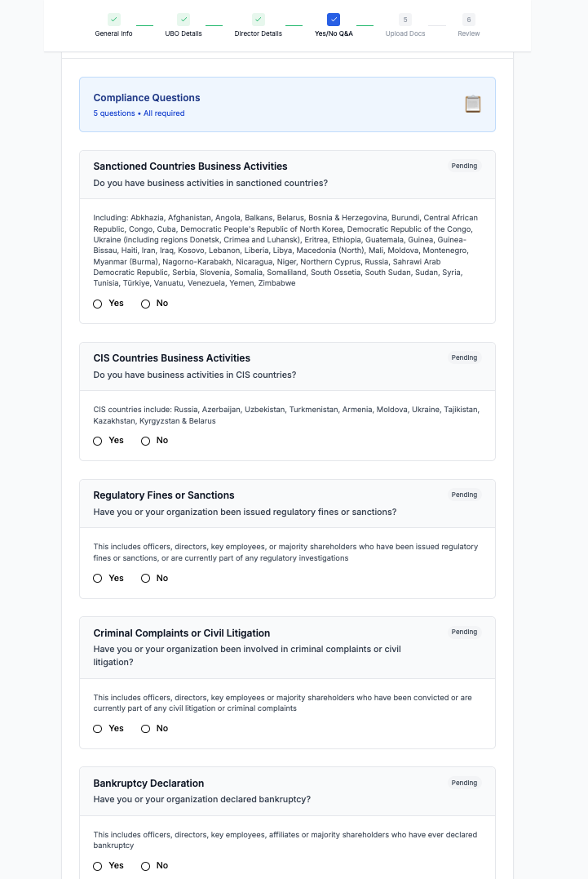
Task: Answer Yes for criminal complaints or litigation
Action: pos(97,729)
